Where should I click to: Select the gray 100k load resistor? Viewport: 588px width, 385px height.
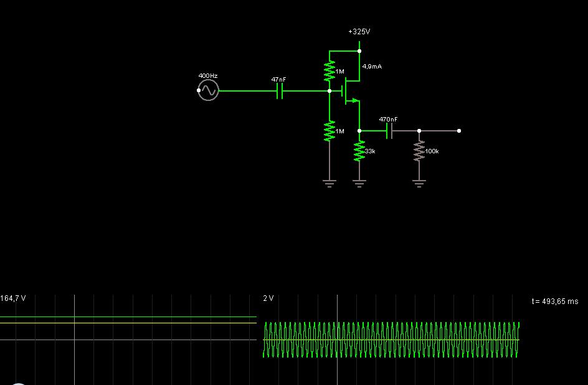419,151
